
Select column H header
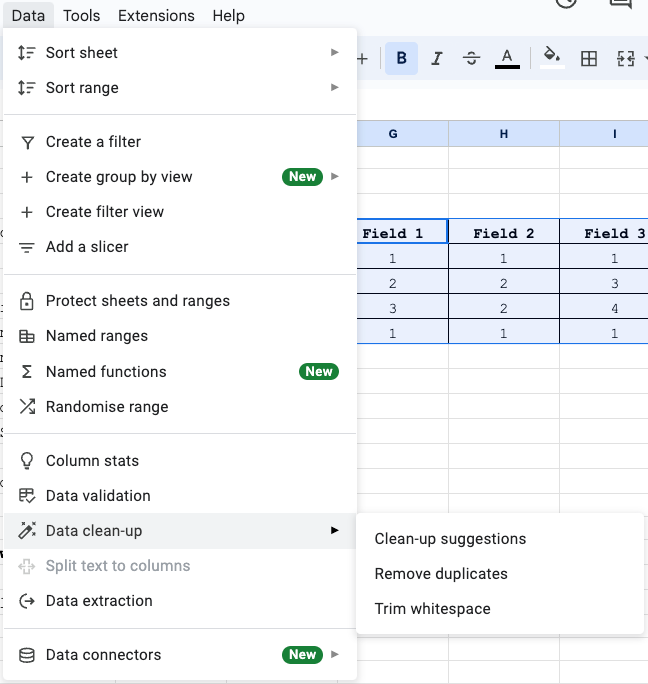pyautogui.click(x=504, y=134)
